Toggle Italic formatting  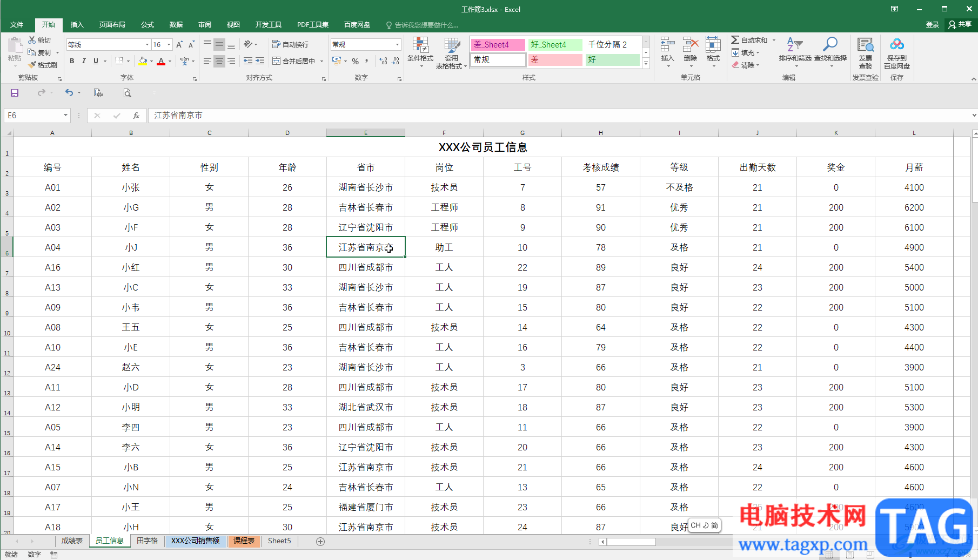click(x=84, y=62)
